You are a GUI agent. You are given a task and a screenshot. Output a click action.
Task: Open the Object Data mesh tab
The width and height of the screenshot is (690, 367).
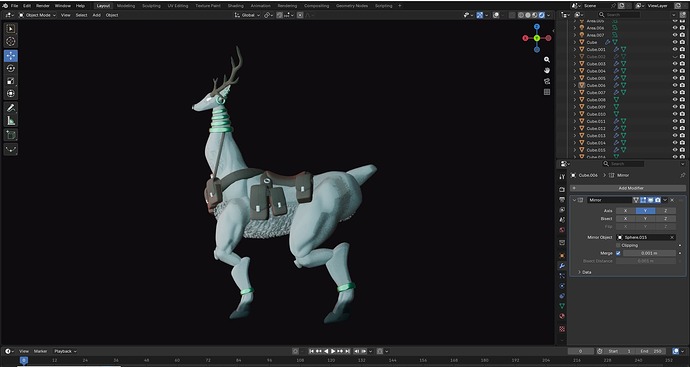[562, 306]
